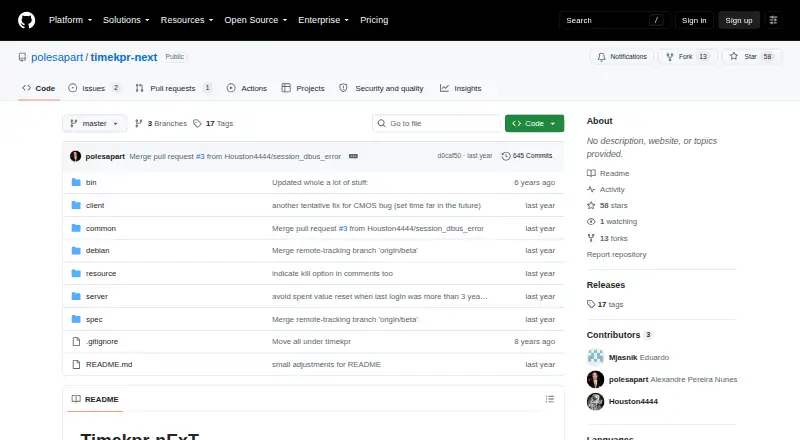
Task: Open the Resources dropdown
Action: [x=187, y=20]
